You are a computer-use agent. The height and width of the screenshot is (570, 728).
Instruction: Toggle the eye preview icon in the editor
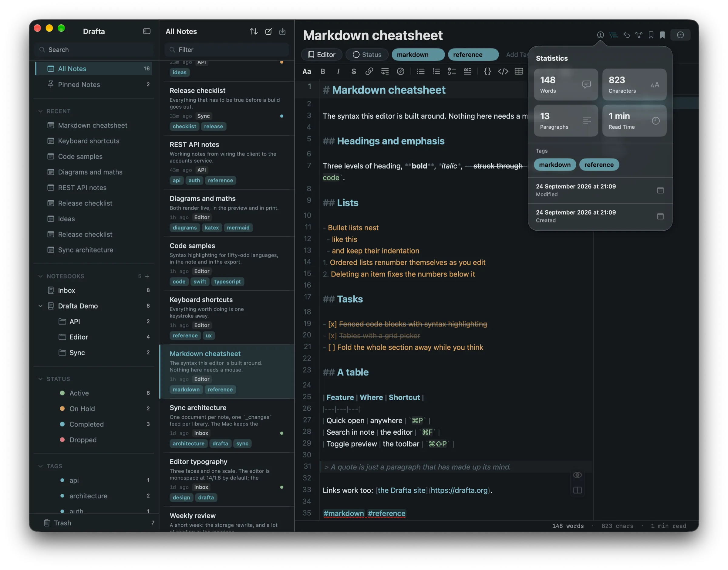578,475
